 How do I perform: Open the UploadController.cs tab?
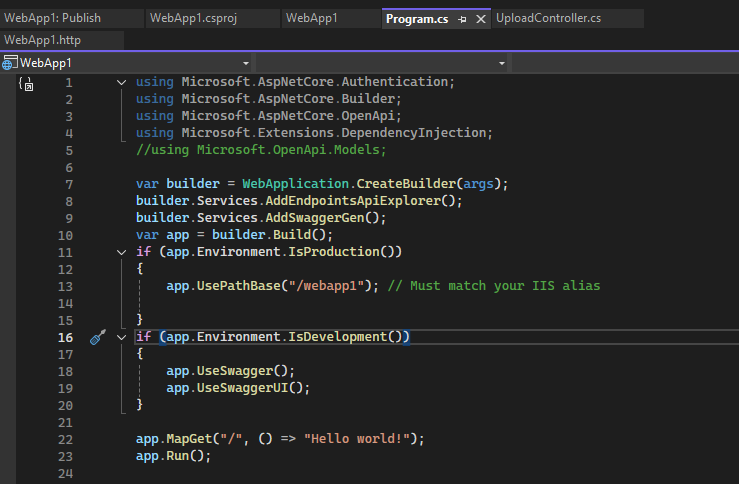(x=567, y=18)
